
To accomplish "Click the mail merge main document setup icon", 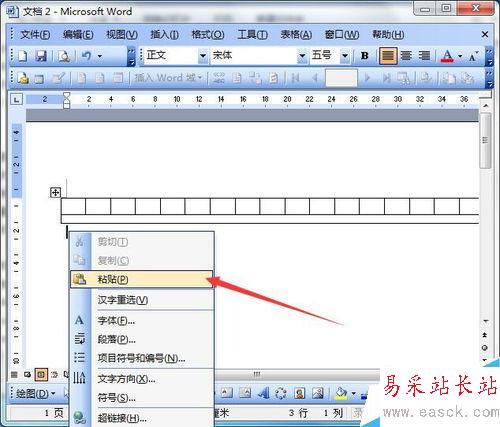I will (23, 79).
